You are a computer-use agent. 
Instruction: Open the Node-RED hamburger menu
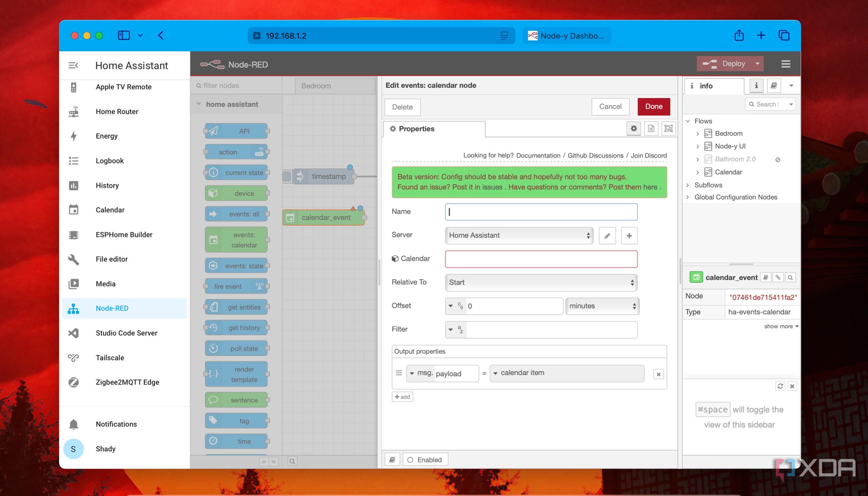click(x=786, y=64)
